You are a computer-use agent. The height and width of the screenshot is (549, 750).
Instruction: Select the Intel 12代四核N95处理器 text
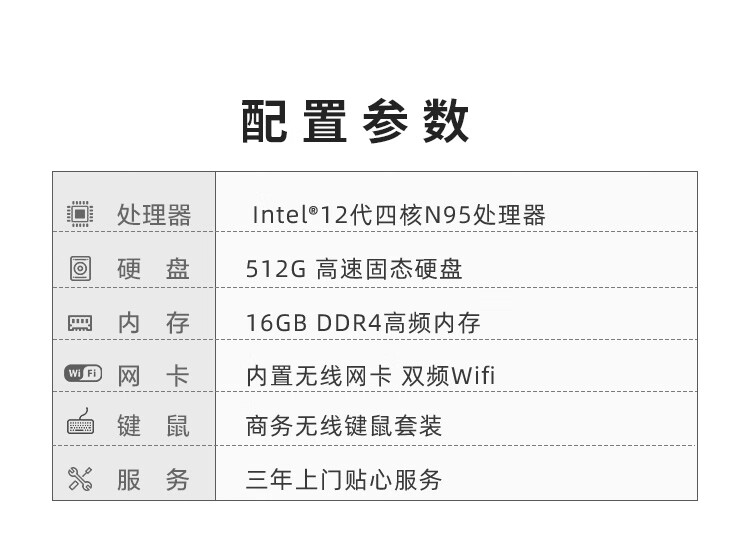398,215
